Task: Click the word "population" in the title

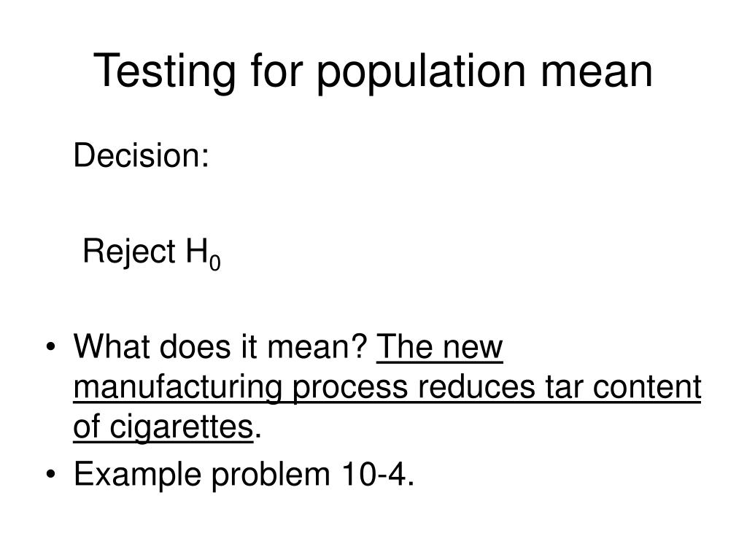Action: (421, 71)
